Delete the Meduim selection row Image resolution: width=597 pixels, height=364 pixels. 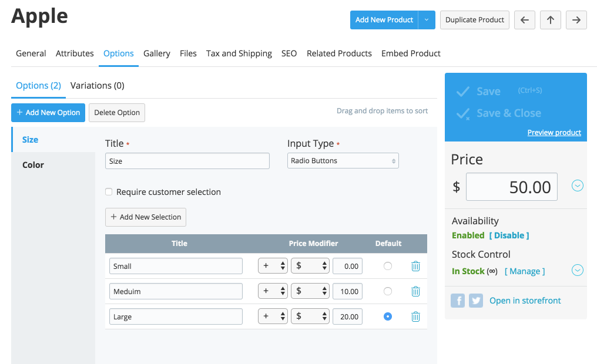point(415,291)
